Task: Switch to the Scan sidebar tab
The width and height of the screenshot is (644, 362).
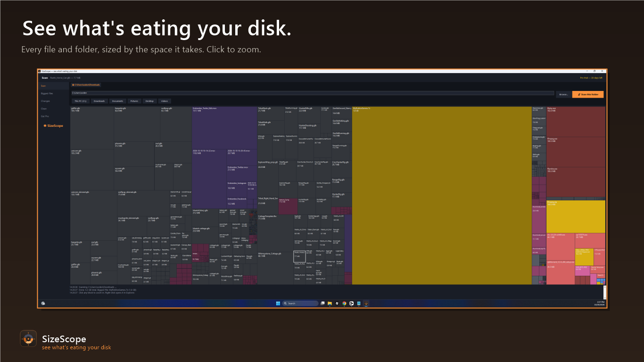Action: coord(54,86)
